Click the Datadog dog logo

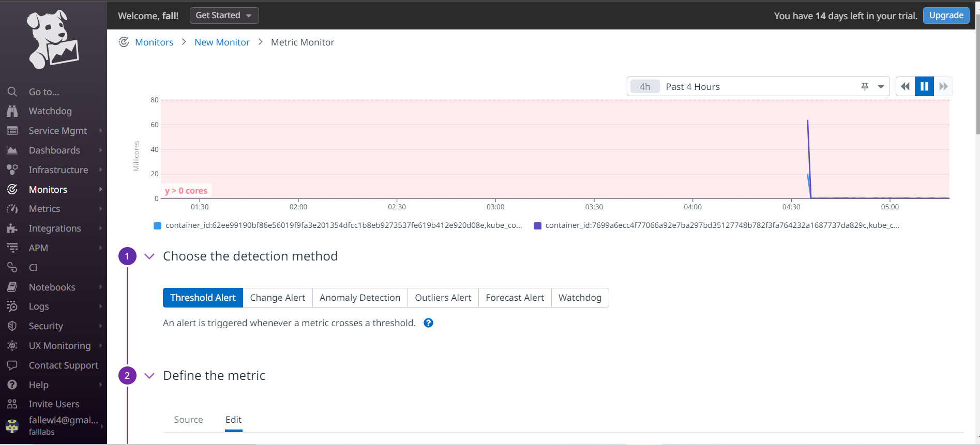click(53, 40)
